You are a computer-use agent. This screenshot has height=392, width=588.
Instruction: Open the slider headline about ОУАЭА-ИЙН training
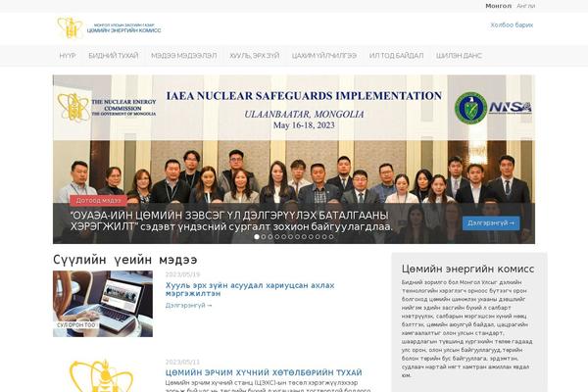click(231, 220)
